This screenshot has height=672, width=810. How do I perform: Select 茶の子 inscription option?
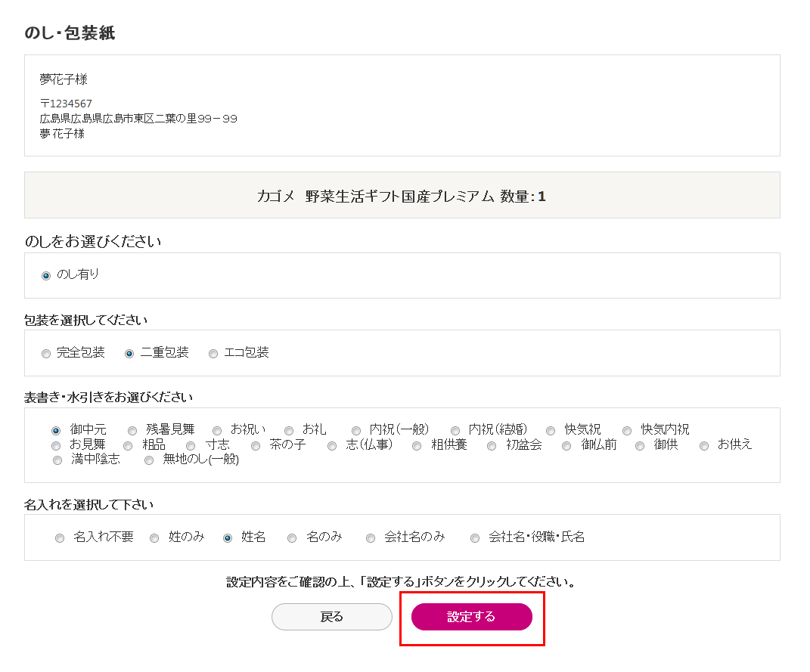pyautogui.click(x=256, y=446)
